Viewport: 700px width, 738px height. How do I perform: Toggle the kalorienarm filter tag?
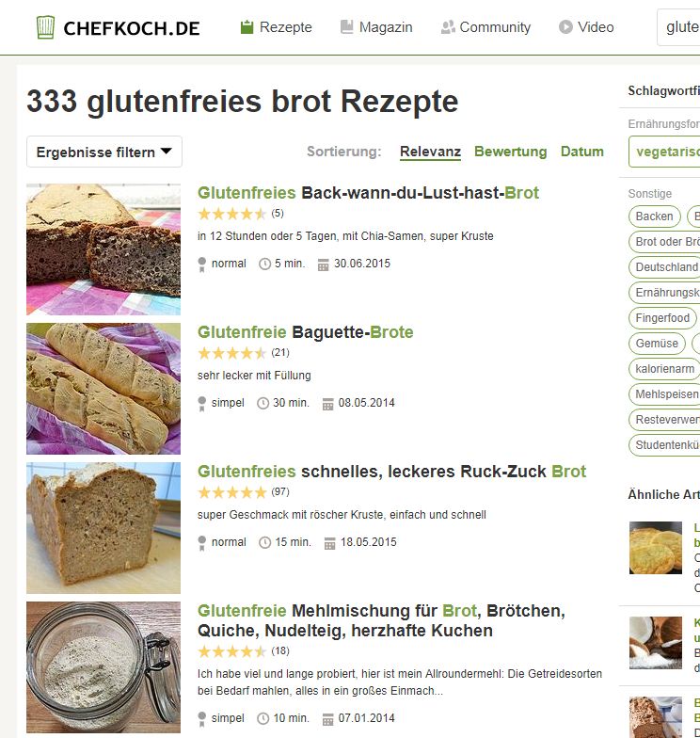click(x=664, y=369)
